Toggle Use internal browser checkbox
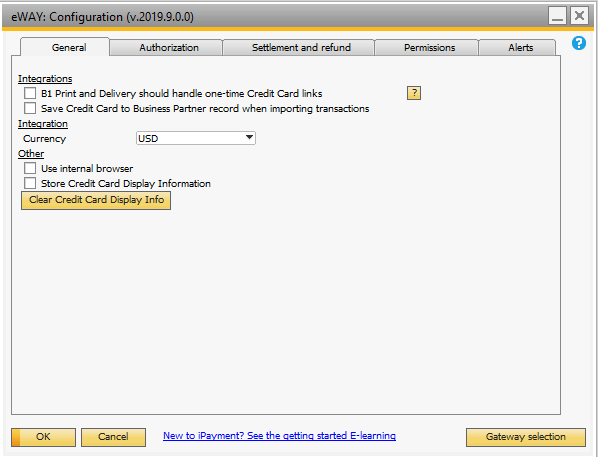Image resolution: width=598 pixels, height=457 pixels. 30,168
